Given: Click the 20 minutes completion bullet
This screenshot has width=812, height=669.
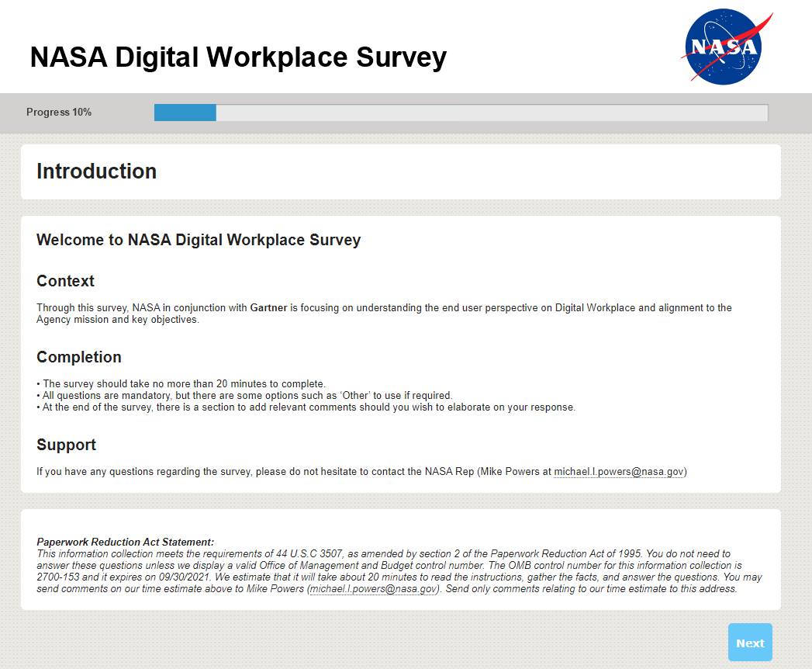Looking at the screenshot, I should [x=183, y=384].
